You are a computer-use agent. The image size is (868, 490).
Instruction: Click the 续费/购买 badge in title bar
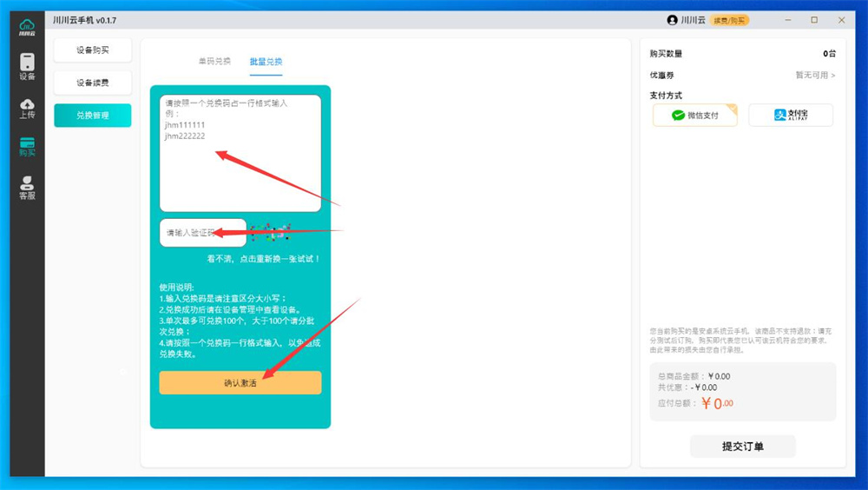729,20
